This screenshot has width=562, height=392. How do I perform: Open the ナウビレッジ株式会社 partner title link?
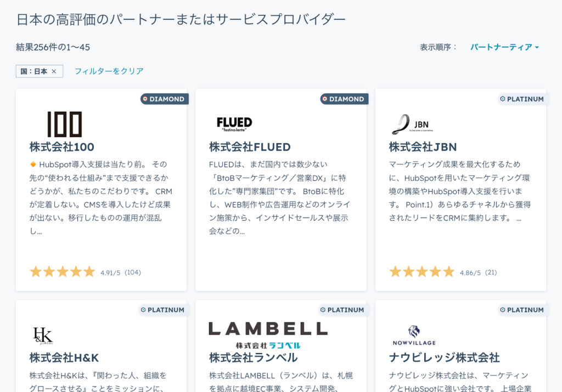(x=444, y=357)
